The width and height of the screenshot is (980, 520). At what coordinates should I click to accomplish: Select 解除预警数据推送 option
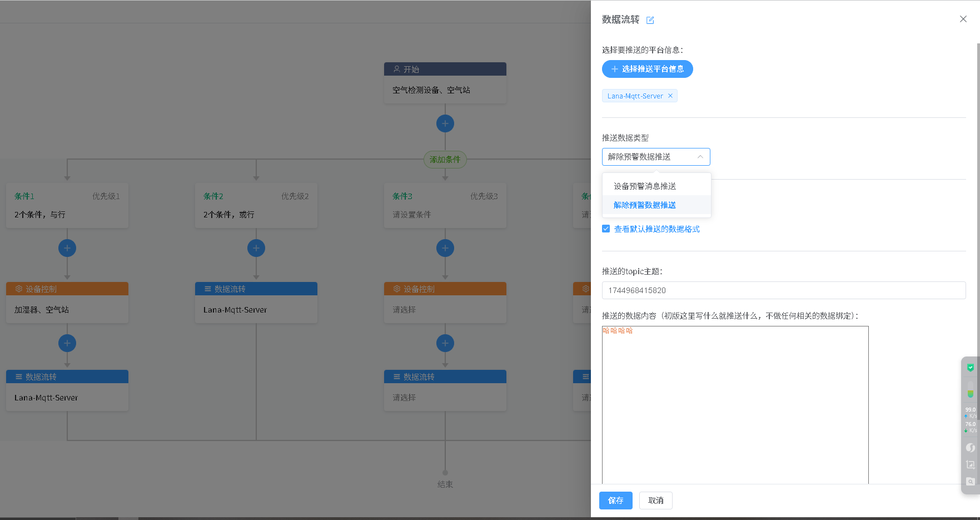[x=645, y=205]
